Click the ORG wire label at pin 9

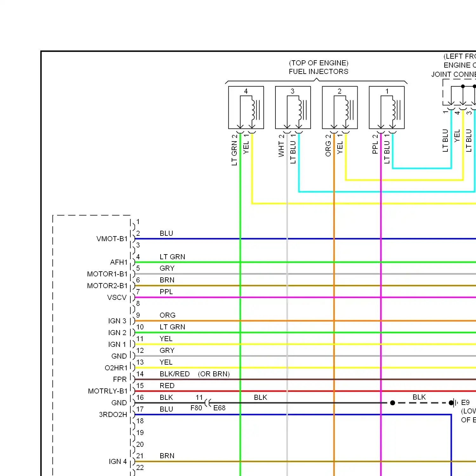(x=168, y=315)
